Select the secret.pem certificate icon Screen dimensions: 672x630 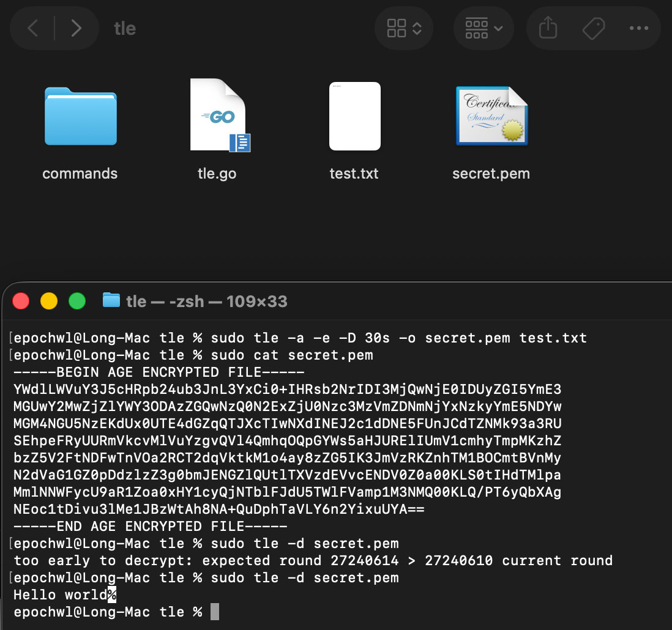(x=491, y=116)
